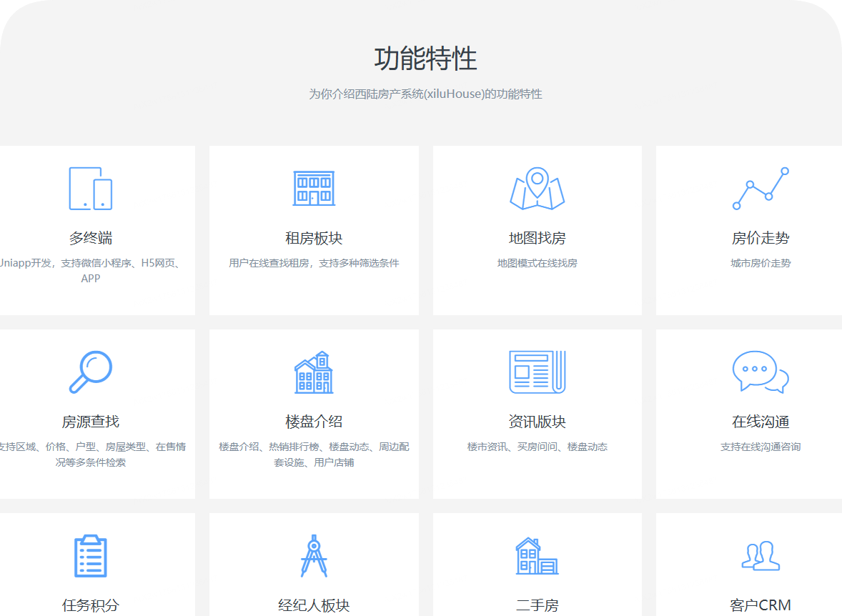842x616 pixels.
Task: Open the two-person icon for 客户CRM
Action: click(x=761, y=556)
